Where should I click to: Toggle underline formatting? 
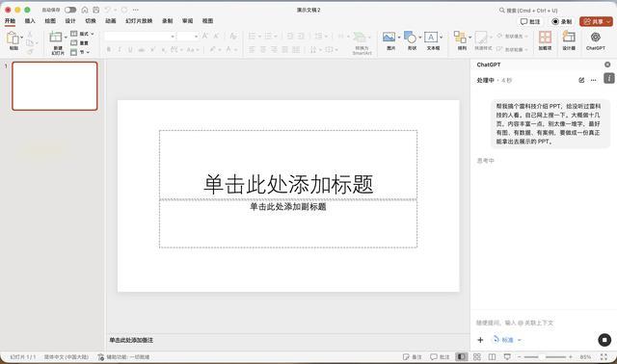130,49
